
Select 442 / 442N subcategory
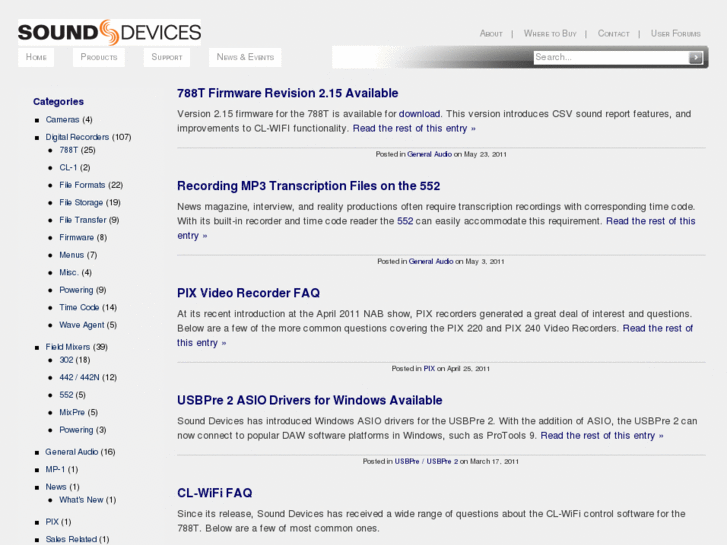(79, 378)
